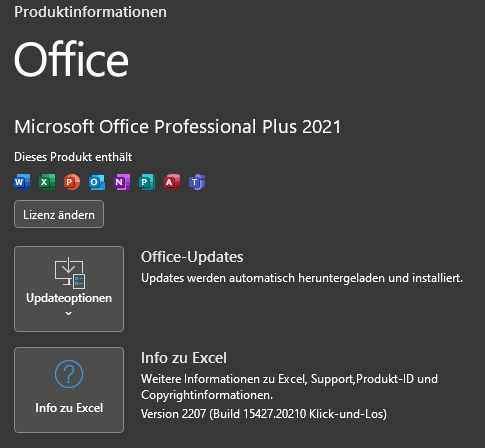Open the Updateoptionen dropdown button
The height and width of the screenshot is (448, 485).
tap(69, 289)
